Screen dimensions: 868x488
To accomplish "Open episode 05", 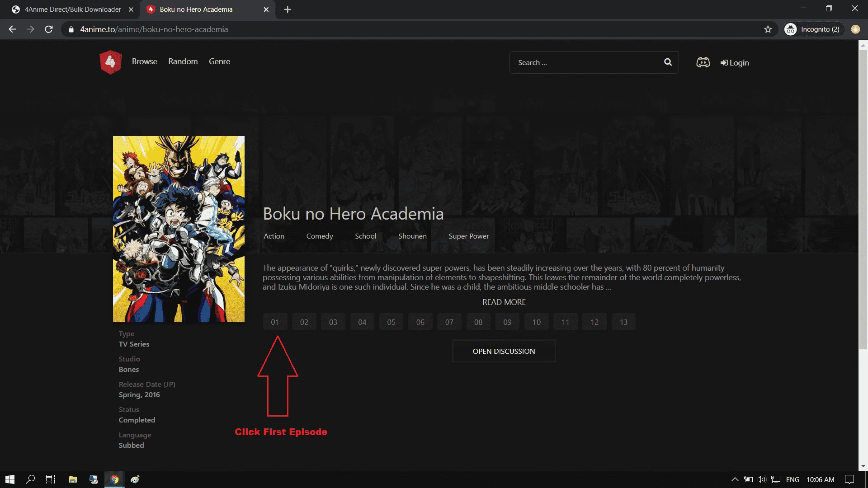I will click(x=391, y=322).
